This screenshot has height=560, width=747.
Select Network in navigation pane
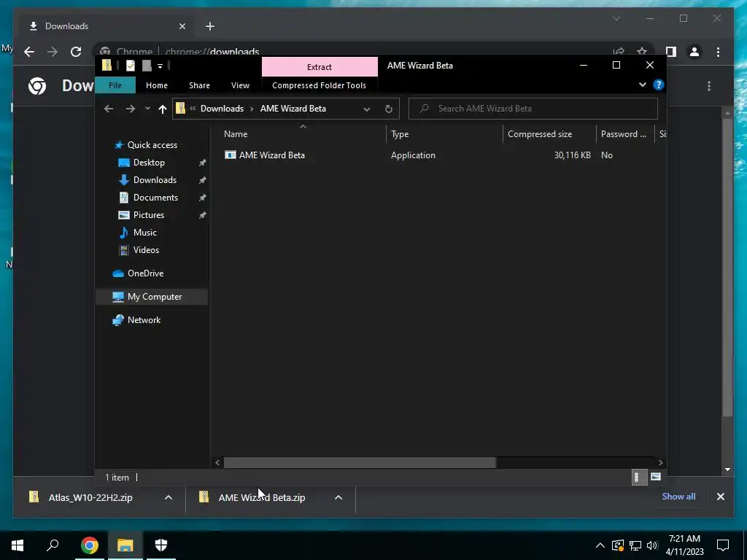[144, 320]
